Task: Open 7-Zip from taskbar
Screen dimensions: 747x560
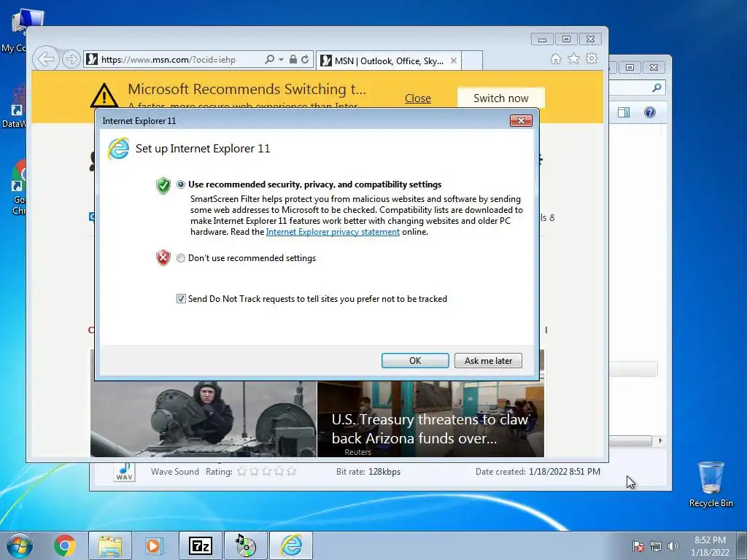Action: coord(200,545)
